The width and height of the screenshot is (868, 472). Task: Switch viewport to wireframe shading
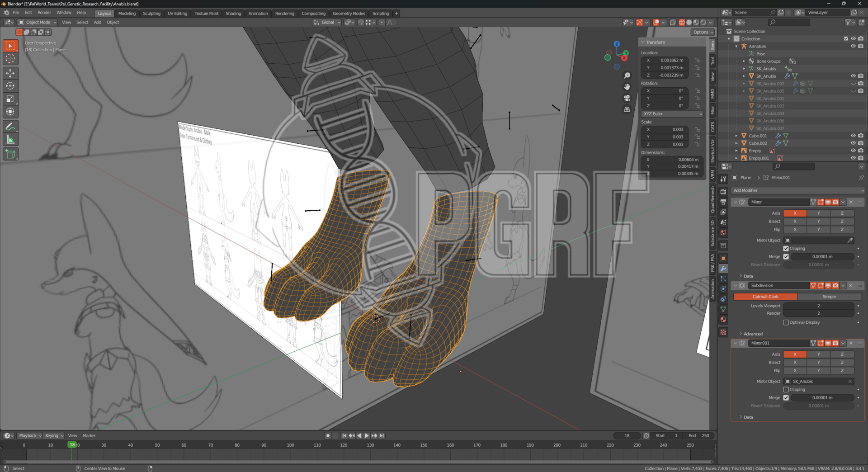(x=682, y=22)
